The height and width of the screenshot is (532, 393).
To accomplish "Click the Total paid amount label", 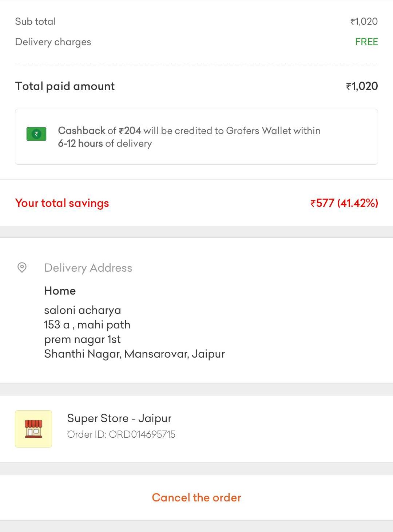I will [65, 86].
